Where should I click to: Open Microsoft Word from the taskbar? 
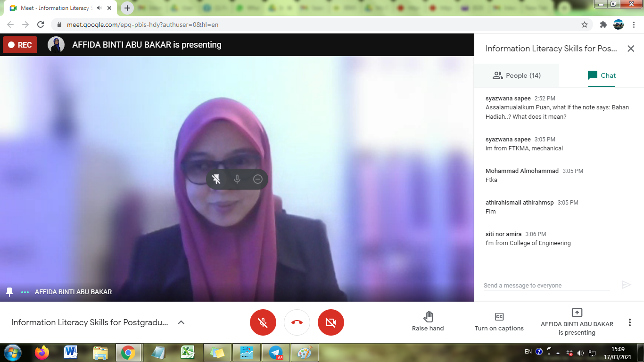pyautogui.click(x=71, y=352)
